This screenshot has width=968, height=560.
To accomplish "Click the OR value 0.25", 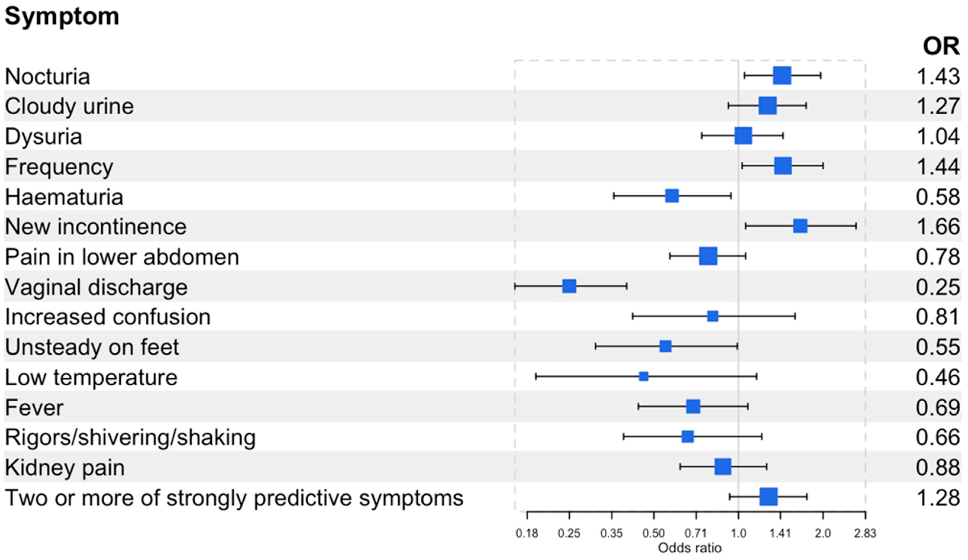I will [x=938, y=287].
